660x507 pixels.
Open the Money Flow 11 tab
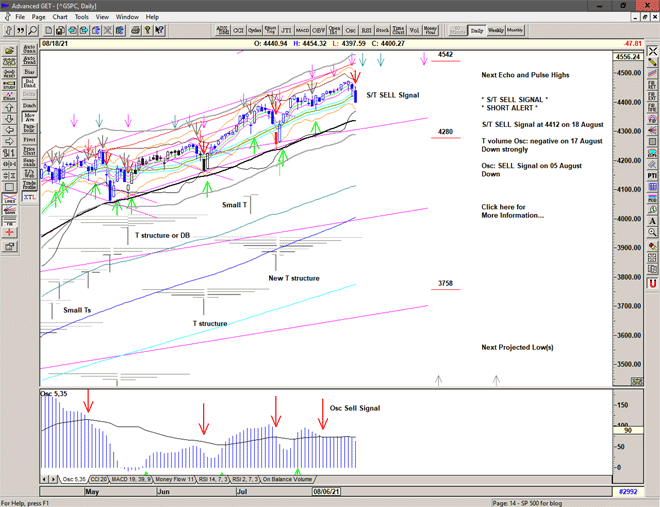coord(177,480)
